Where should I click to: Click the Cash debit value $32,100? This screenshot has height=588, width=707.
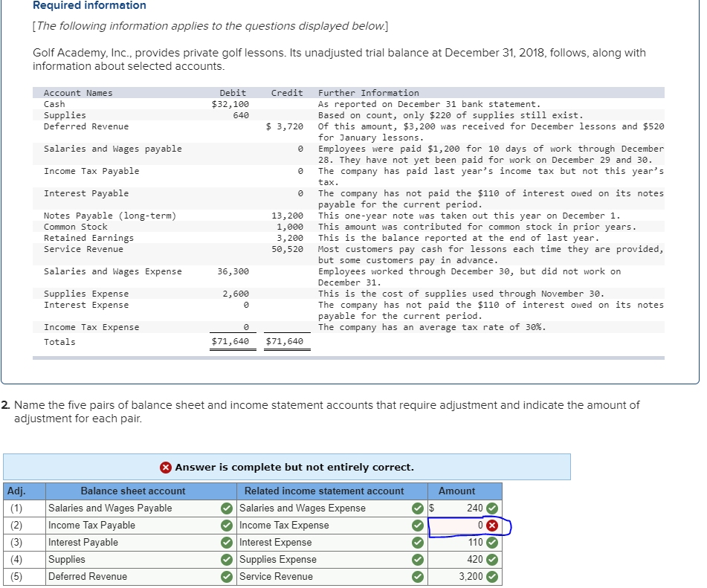(x=230, y=104)
